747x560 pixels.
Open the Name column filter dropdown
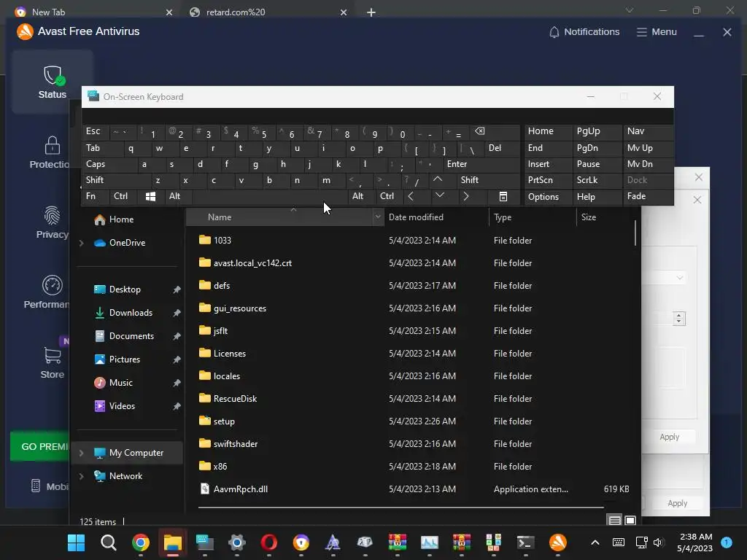coord(378,217)
